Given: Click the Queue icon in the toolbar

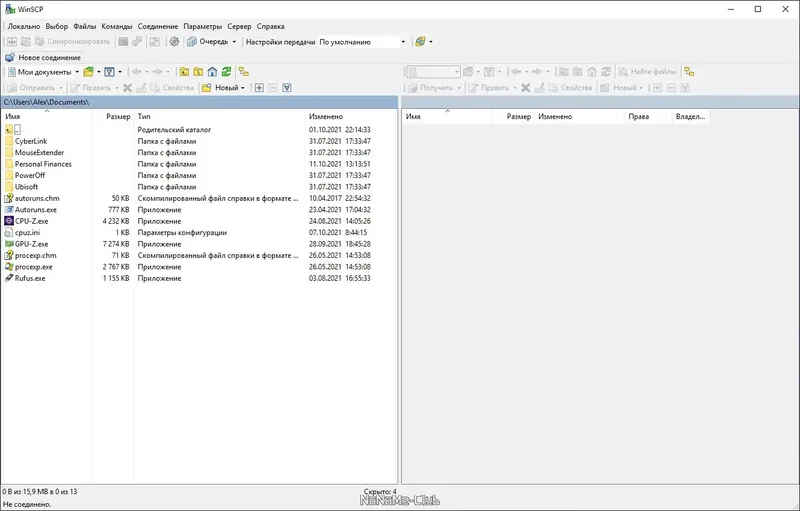Looking at the screenshot, I should point(192,42).
